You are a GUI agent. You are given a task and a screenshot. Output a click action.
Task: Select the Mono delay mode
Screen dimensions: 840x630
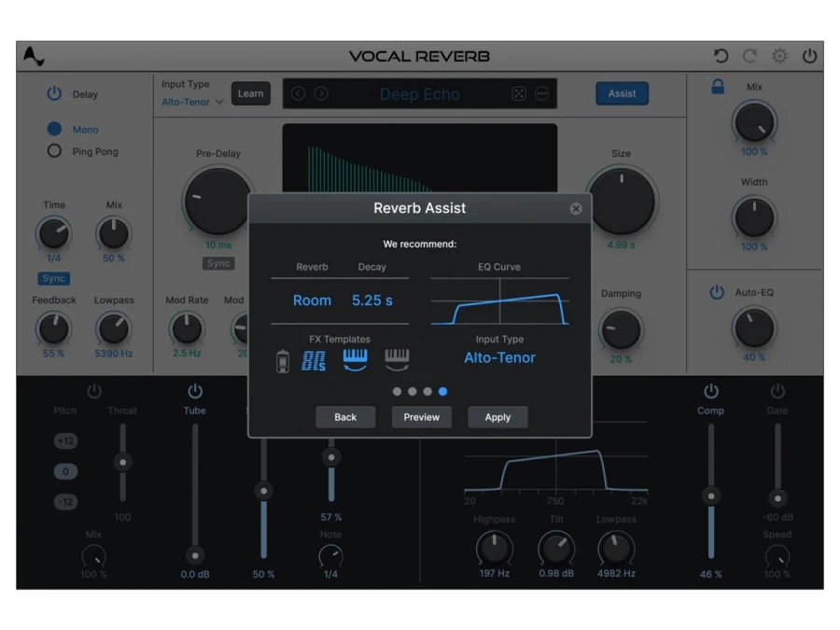click(54, 129)
